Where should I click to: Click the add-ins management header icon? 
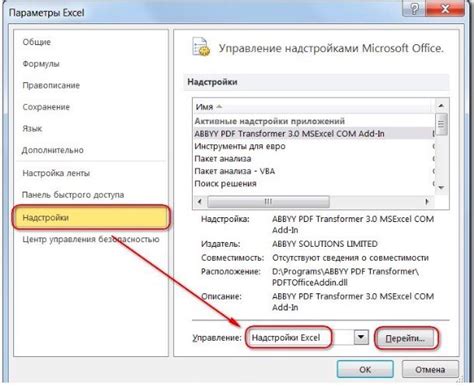(x=201, y=47)
